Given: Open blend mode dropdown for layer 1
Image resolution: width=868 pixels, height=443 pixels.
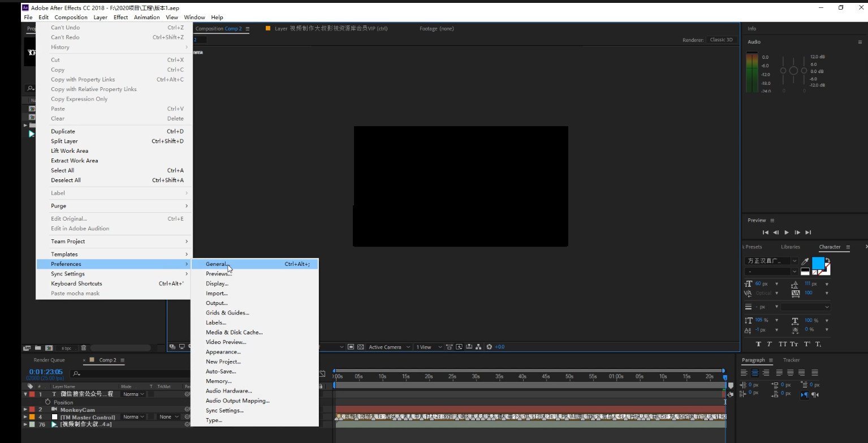Looking at the screenshot, I should [134, 394].
